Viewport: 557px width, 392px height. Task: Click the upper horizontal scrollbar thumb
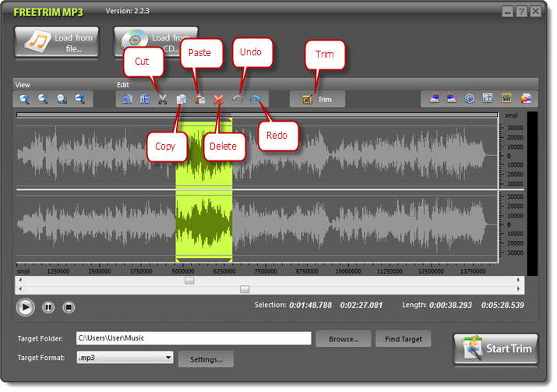[189, 281]
